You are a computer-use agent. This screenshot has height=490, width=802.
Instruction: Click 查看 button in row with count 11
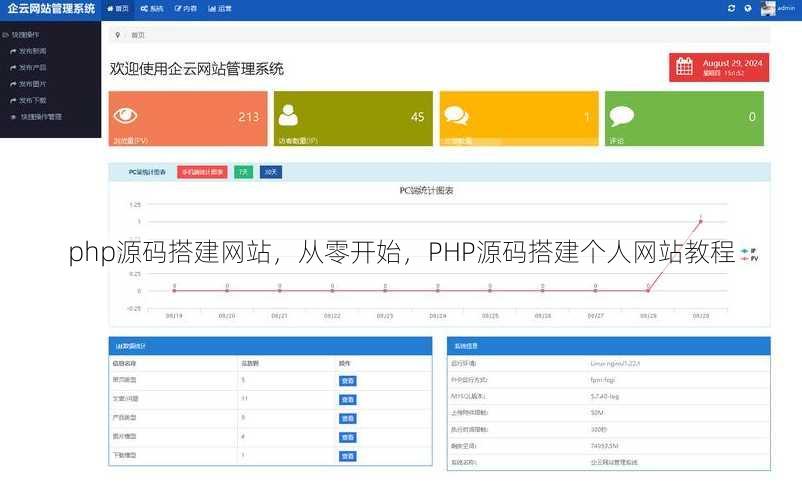[x=348, y=399]
